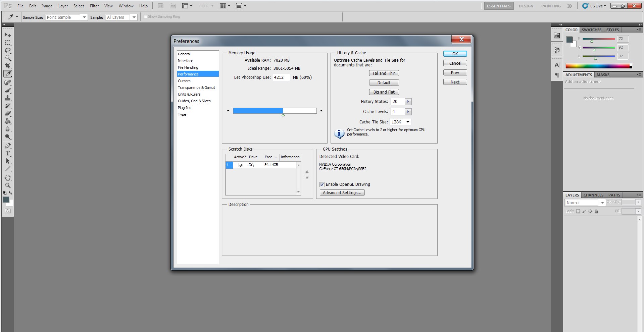This screenshot has height=332, width=644.
Task: Toggle Show Sampling Ring checkbox
Action: click(146, 17)
